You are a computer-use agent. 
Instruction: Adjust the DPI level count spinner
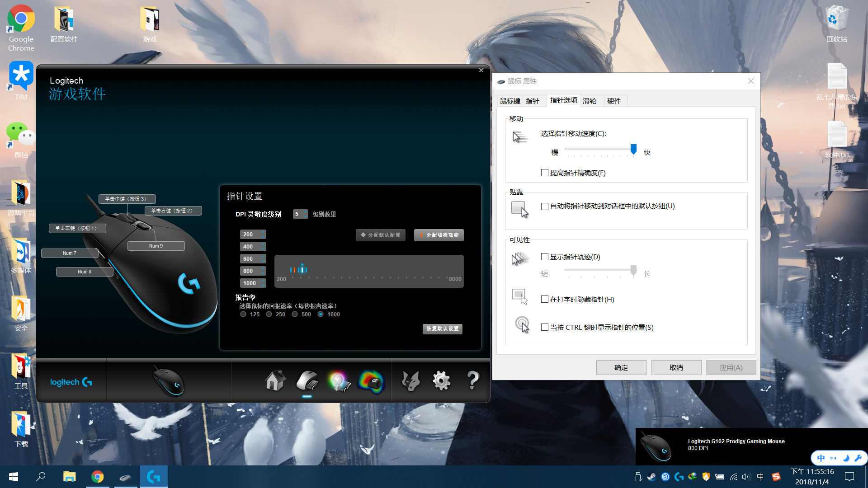coord(306,214)
